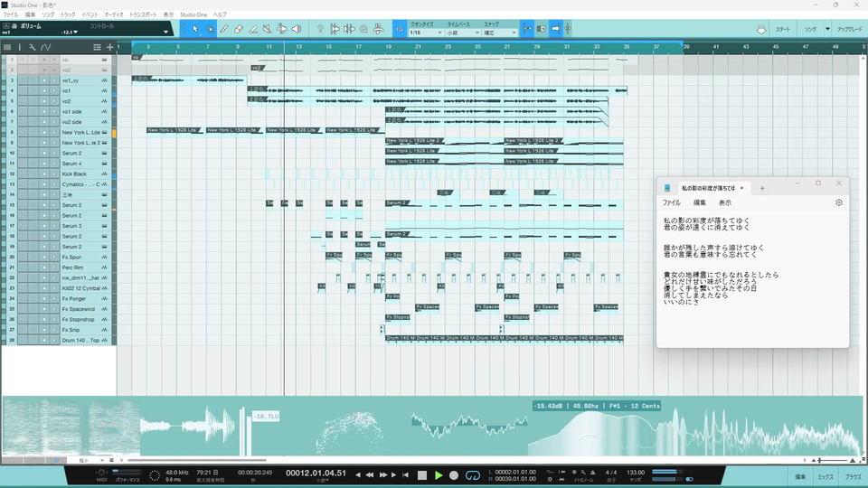868x488 pixels.
Task: Open the Notepad settings gear
Action: pos(839,202)
